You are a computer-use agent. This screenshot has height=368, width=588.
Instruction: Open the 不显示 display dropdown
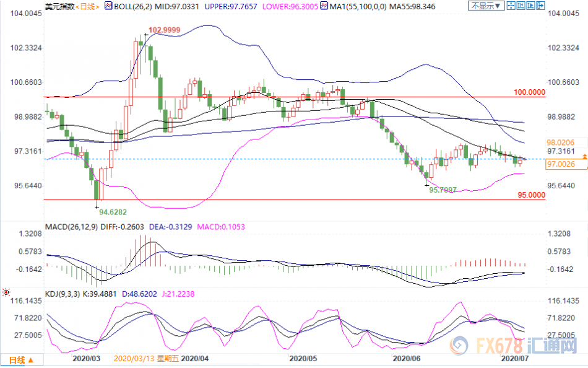[486, 6]
